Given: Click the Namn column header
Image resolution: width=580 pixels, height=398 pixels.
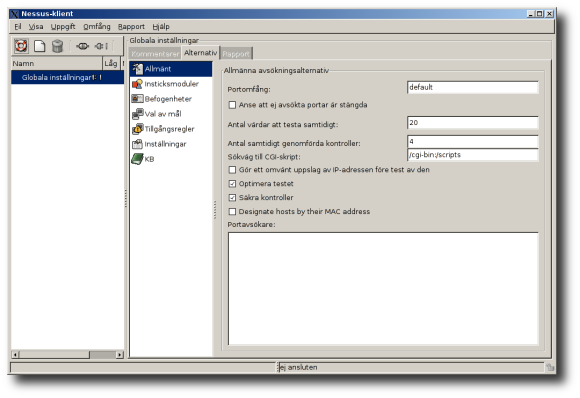Looking at the screenshot, I should [x=57, y=64].
